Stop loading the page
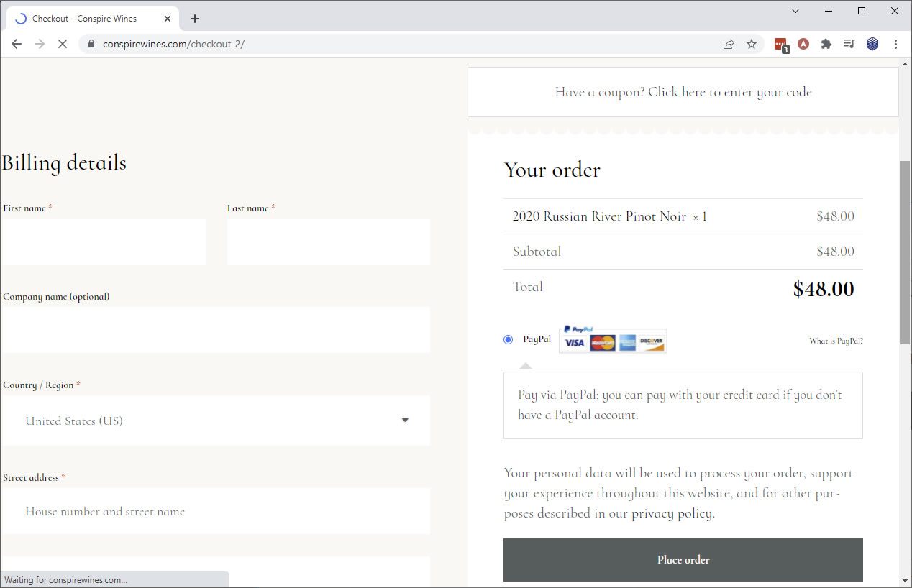The width and height of the screenshot is (912, 588). coord(62,44)
